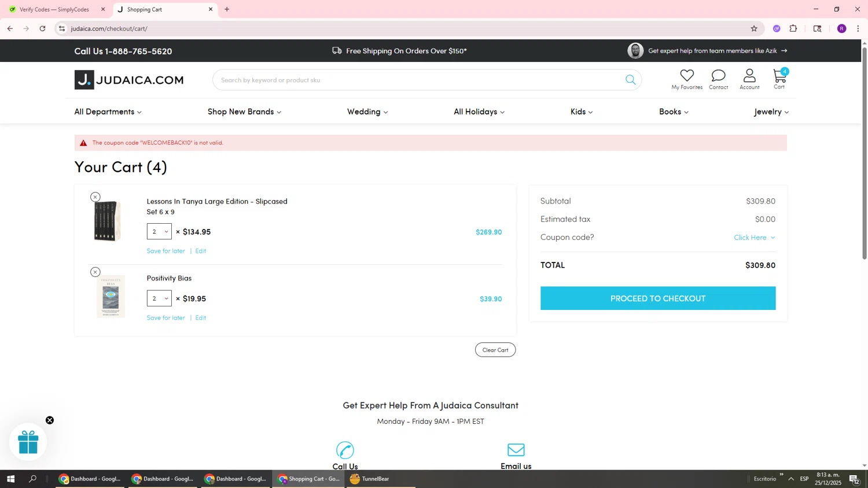Image resolution: width=868 pixels, height=488 pixels.
Task: Save Positivity Bias for later
Action: pos(165,318)
